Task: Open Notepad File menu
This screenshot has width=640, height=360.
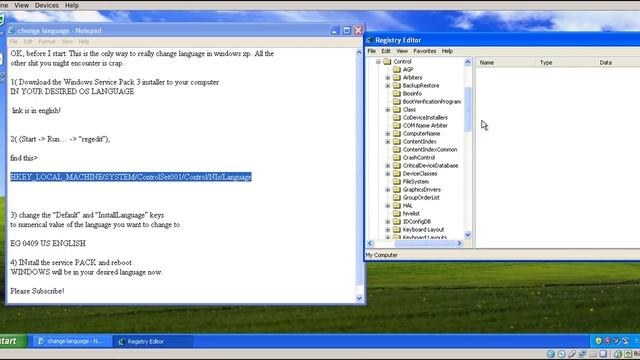Action: pyautogui.click(x=13, y=42)
